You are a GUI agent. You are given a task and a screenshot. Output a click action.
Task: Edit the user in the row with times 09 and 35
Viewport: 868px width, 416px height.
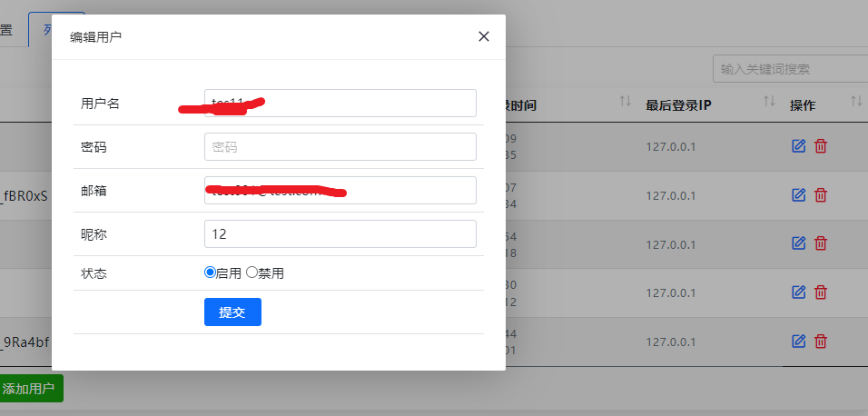pyautogui.click(x=798, y=146)
